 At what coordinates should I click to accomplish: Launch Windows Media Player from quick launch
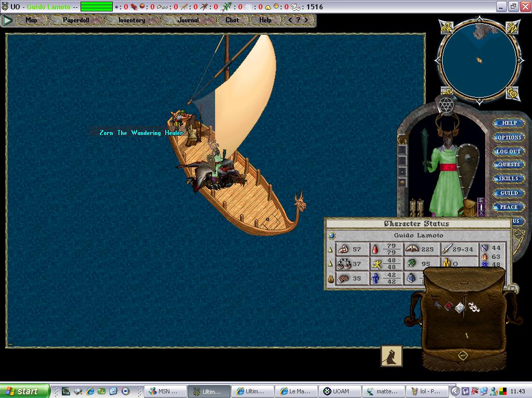pos(126,391)
